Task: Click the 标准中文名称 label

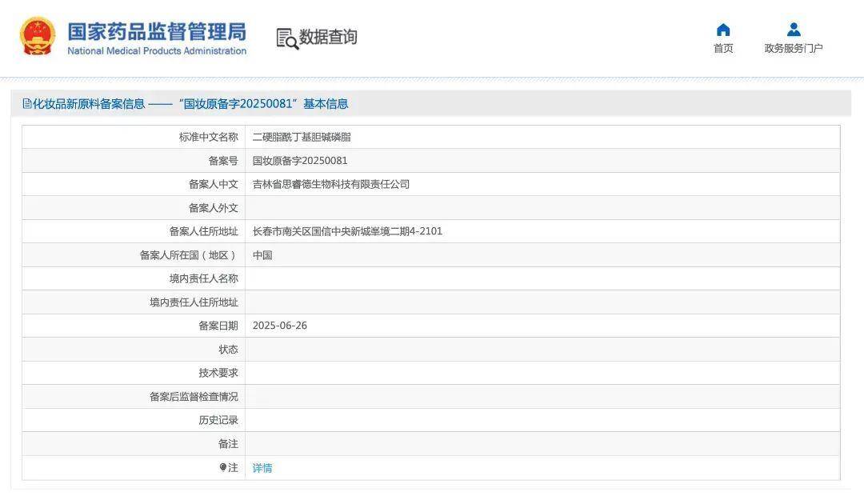Action: [208, 137]
